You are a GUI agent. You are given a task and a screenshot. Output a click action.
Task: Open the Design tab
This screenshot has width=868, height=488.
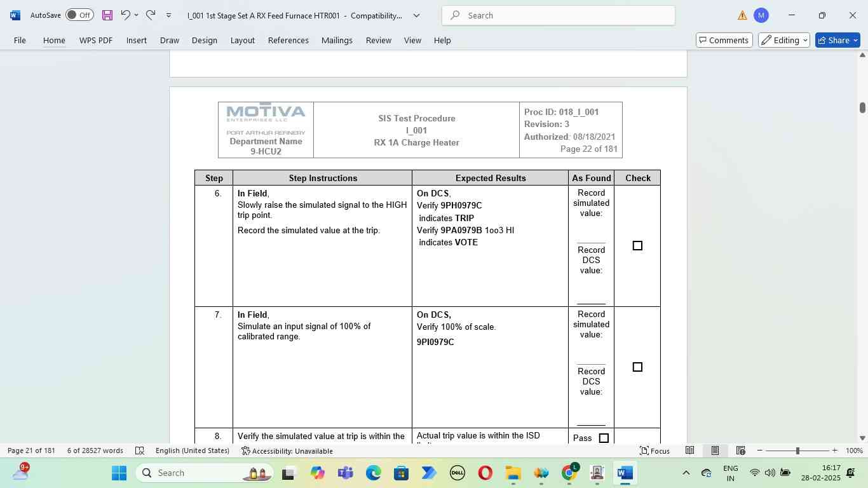point(205,40)
